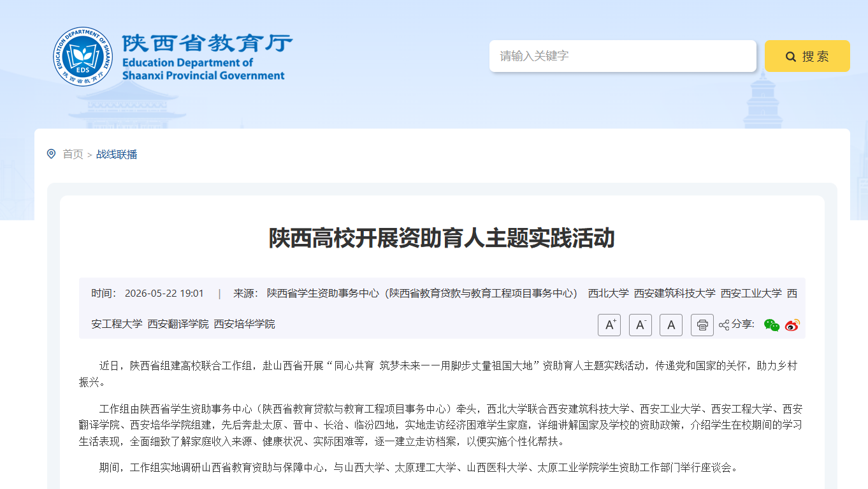Image resolution: width=868 pixels, height=489 pixels.
Task: Share article to WeChat
Action: pyautogui.click(x=772, y=325)
